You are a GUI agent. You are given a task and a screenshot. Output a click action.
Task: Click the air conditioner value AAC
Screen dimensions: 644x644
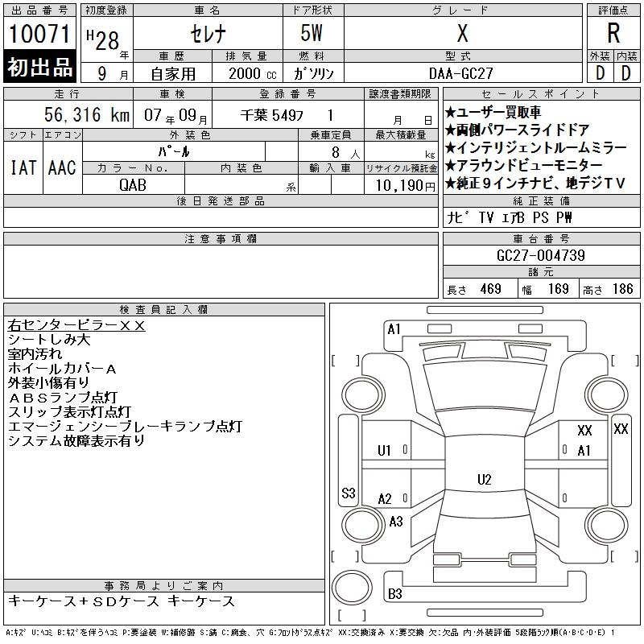(x=62, y=167)
